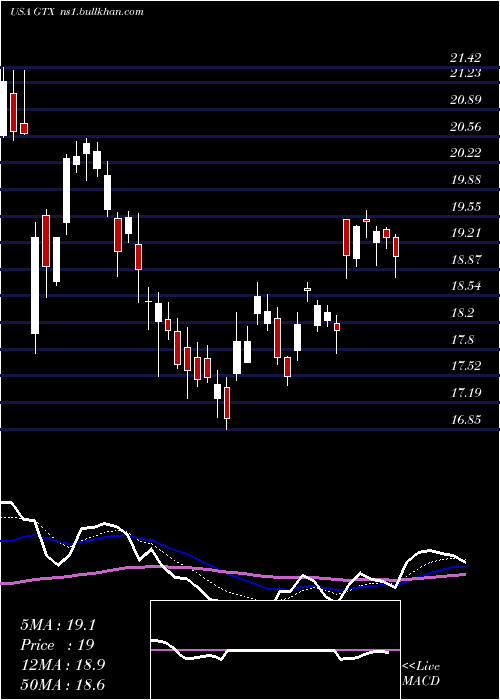Click the 19.88 price level label
The height and width of the screenshot is (700, 500).
click(466, 180)
